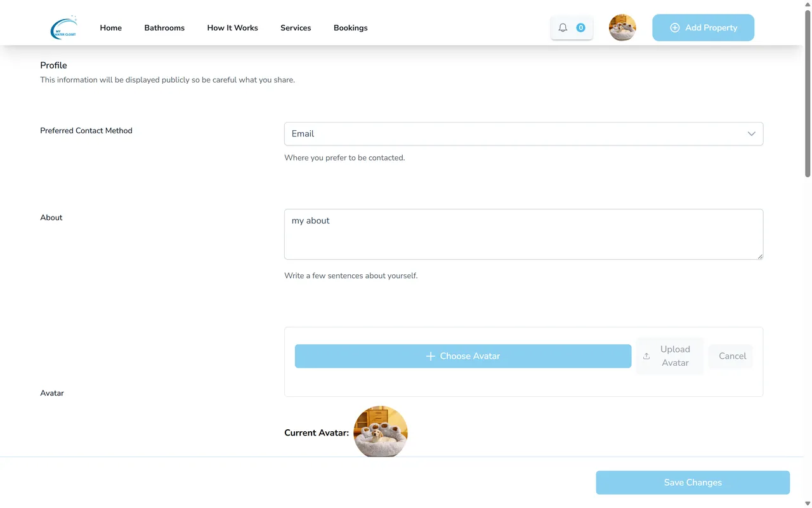Select a contact method from the Email dropdown
Screen dimensions: 812x508
[x=523, y=134]
